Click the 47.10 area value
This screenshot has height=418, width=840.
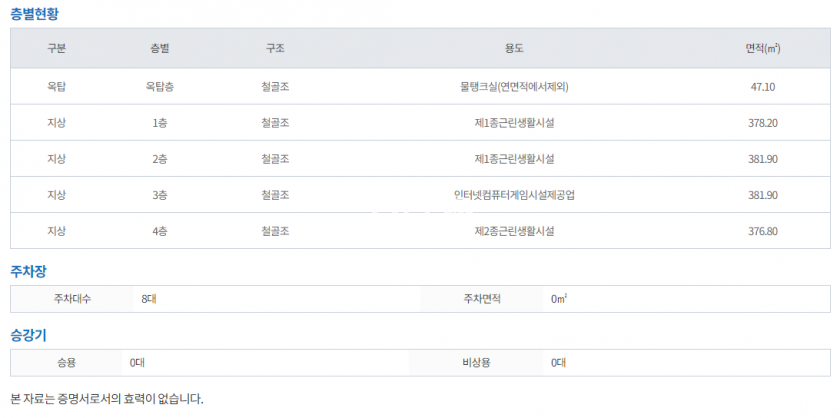tap(762, 87)
